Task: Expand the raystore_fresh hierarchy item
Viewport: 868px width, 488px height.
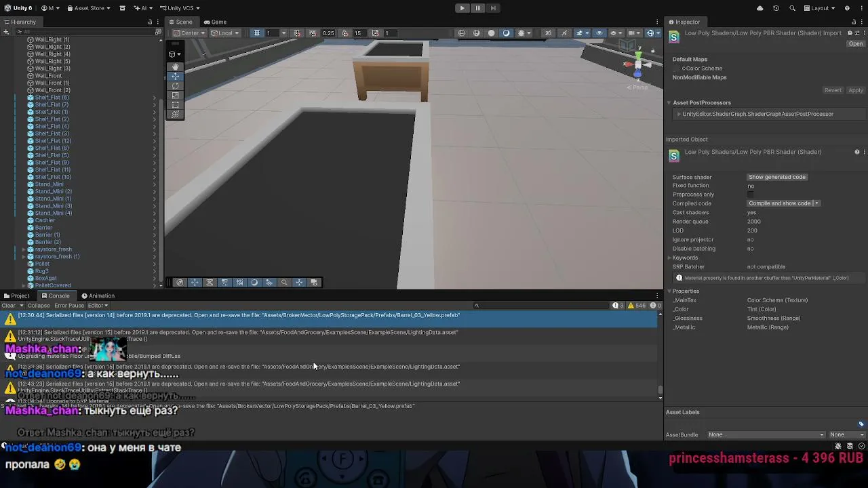Action: click(24, 249)
